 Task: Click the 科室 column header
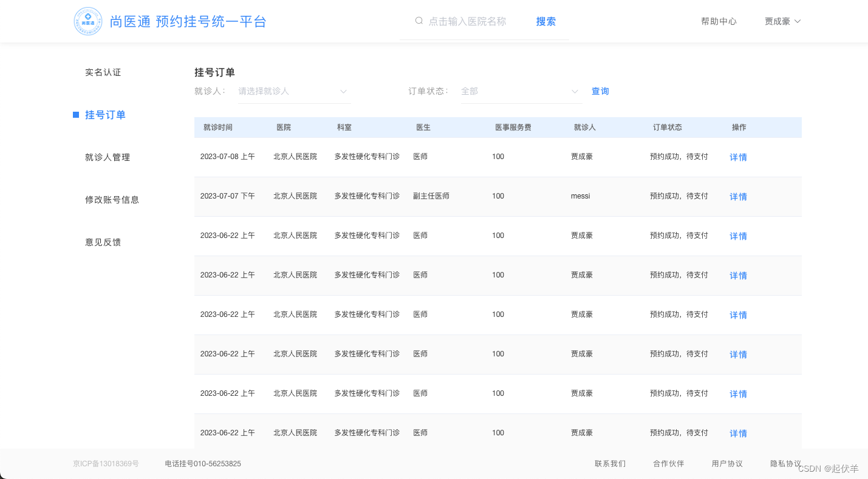344,127
